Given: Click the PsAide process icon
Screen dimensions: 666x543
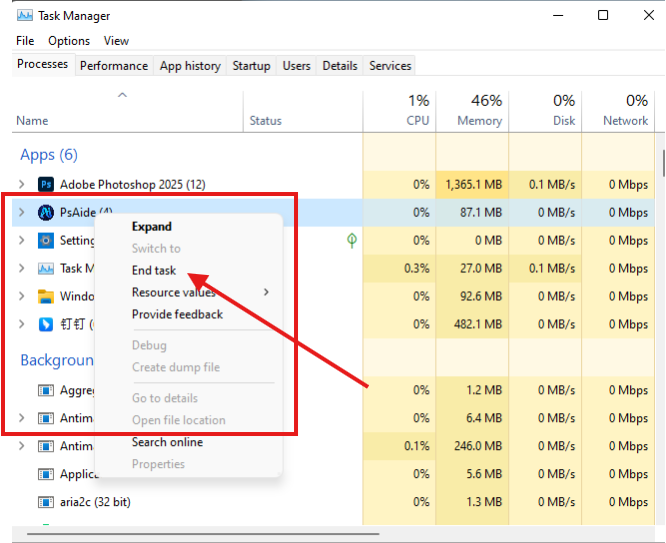Looking at the screenshot, I should tap(46, 212).
